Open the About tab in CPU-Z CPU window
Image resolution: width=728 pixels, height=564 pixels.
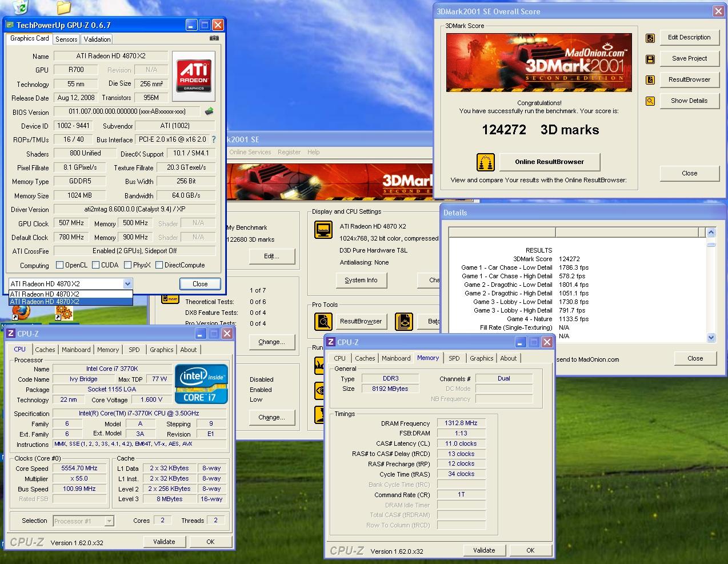pyautogui.click(x=189, y=350)
